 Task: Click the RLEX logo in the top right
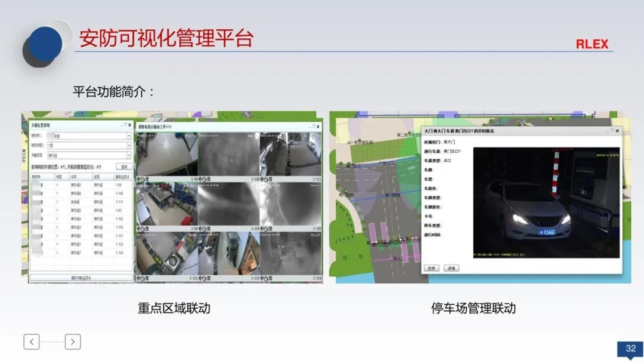[x=592, y=44]
